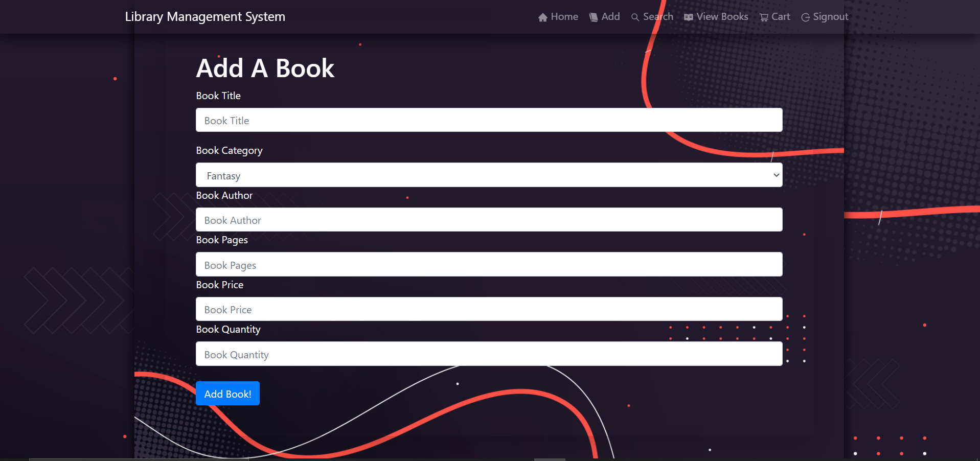Click the category dropdown chevron arrow
This screenshot has width=980, height=461.
[x=775, y=175]
